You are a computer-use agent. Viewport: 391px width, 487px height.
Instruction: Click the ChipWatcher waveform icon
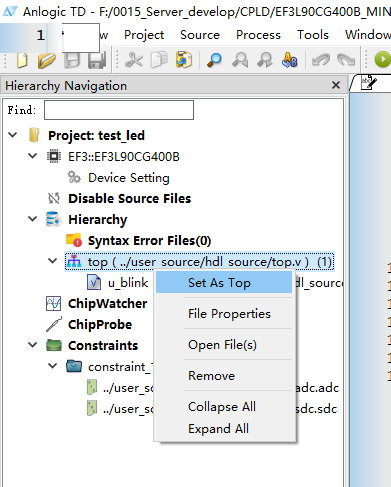coord(54,303)
